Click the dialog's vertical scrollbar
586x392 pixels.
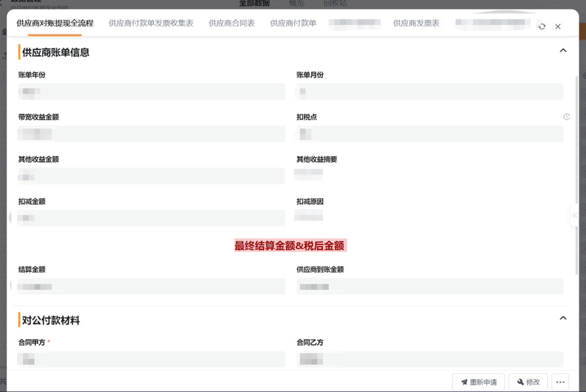click(x=577, y=173)
